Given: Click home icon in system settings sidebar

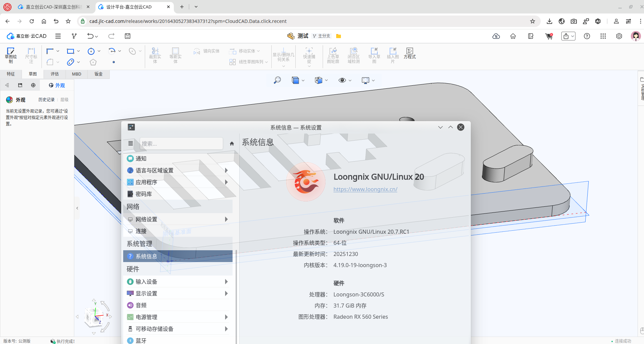Looking at the screenshot, I should [232, 144].
